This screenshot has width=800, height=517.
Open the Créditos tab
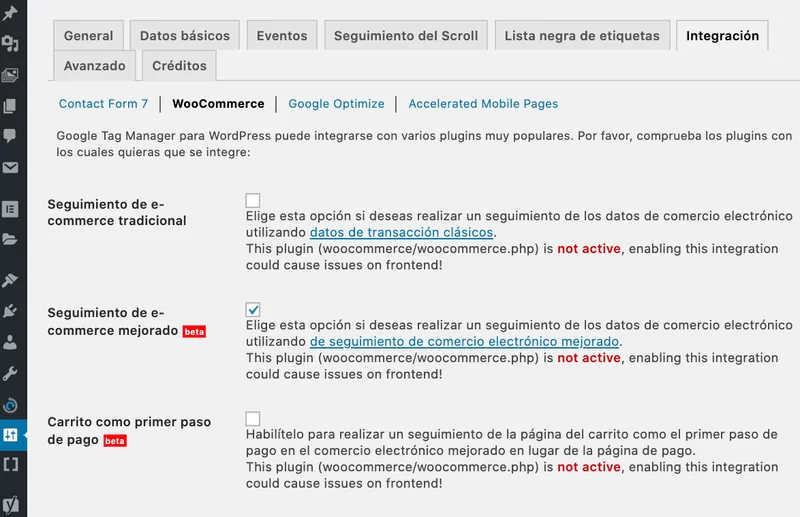[x=180, y=66]
